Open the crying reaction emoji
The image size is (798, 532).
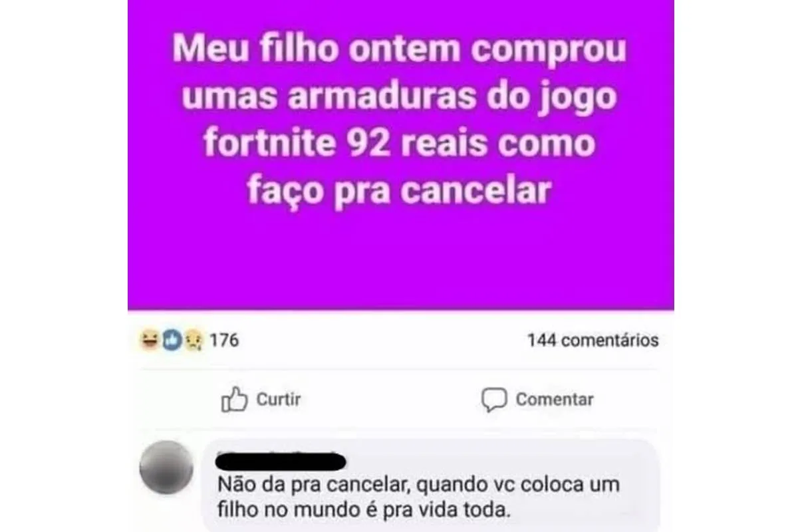point(192,340)
